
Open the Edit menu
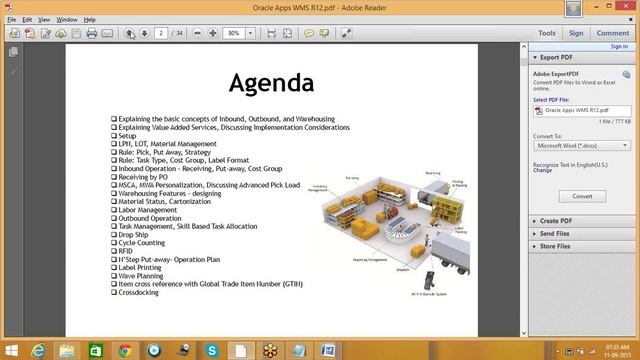(x=27, y=20)
